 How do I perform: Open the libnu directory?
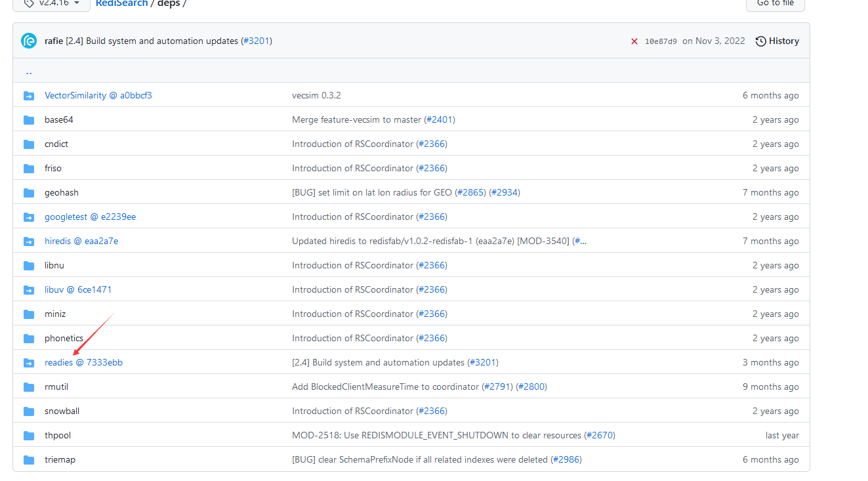tap(54, 265)
